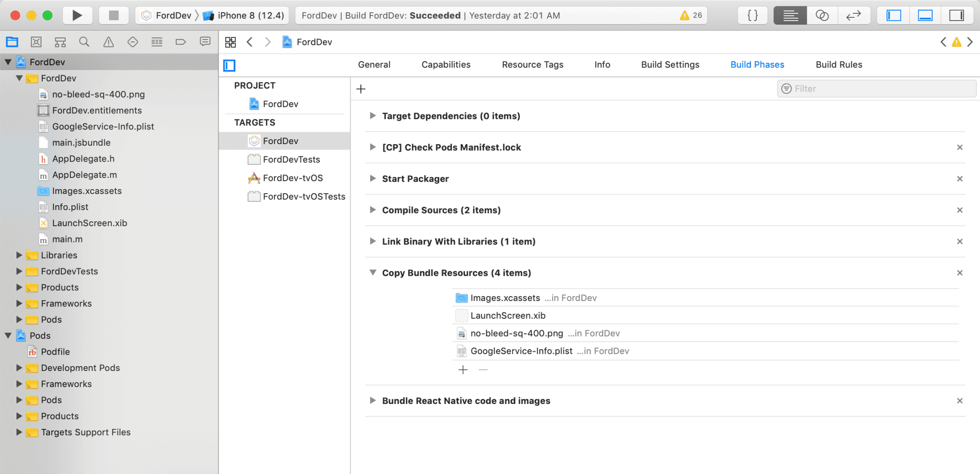Image resolution: width=980 pixels, height=474 pixels.
Task: Show Version editor arrows icon
Action: (853, 15)
